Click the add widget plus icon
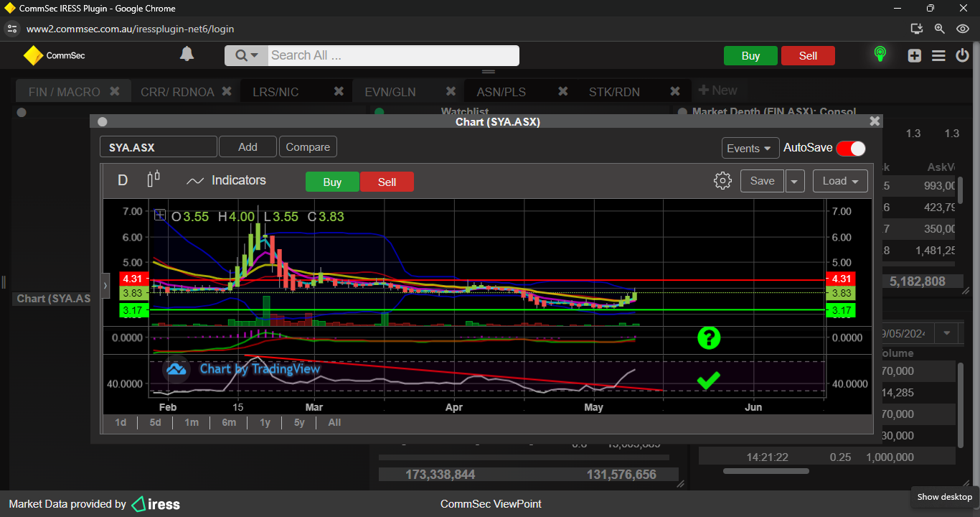980x517 pixels. pos(914,55)
